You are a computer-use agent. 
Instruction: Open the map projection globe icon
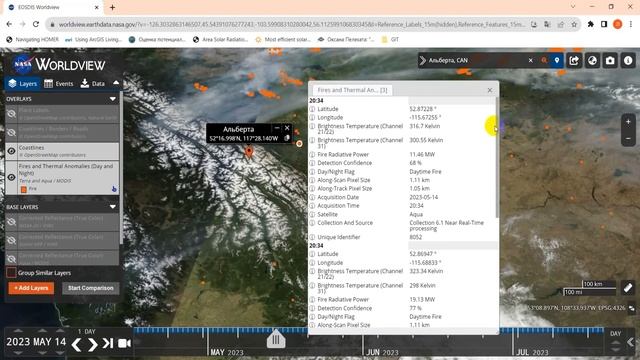click(x=592, y=60)
